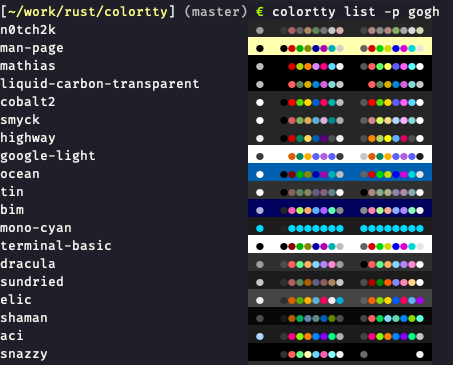Click the single foreground dot in man-page row
Screen dimensions: 453x365
pos(260,48)
